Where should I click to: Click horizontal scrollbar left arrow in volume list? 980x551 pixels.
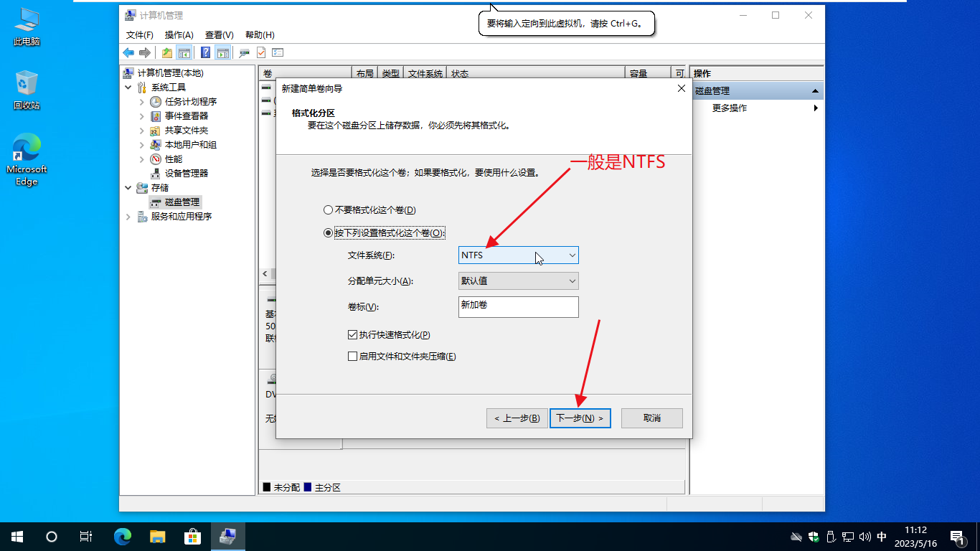pyautogui.click(x=265, y=274)
